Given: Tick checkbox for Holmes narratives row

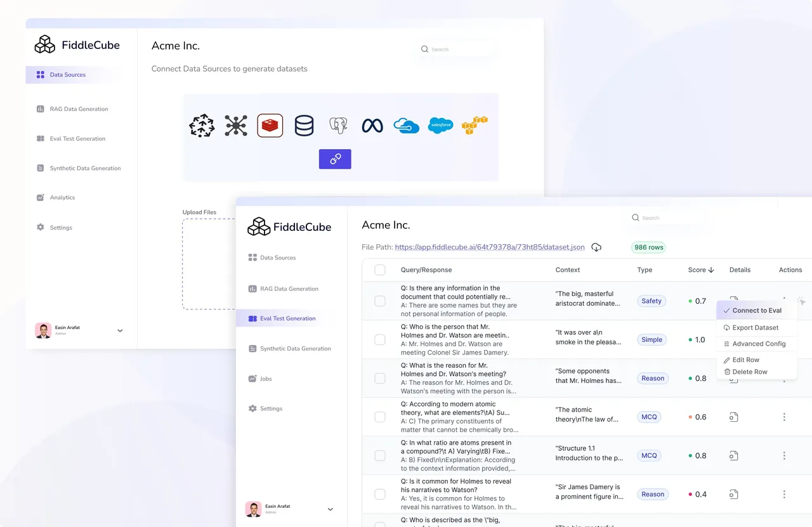Looking at the screenshot, I should click(x=380, y=495).
